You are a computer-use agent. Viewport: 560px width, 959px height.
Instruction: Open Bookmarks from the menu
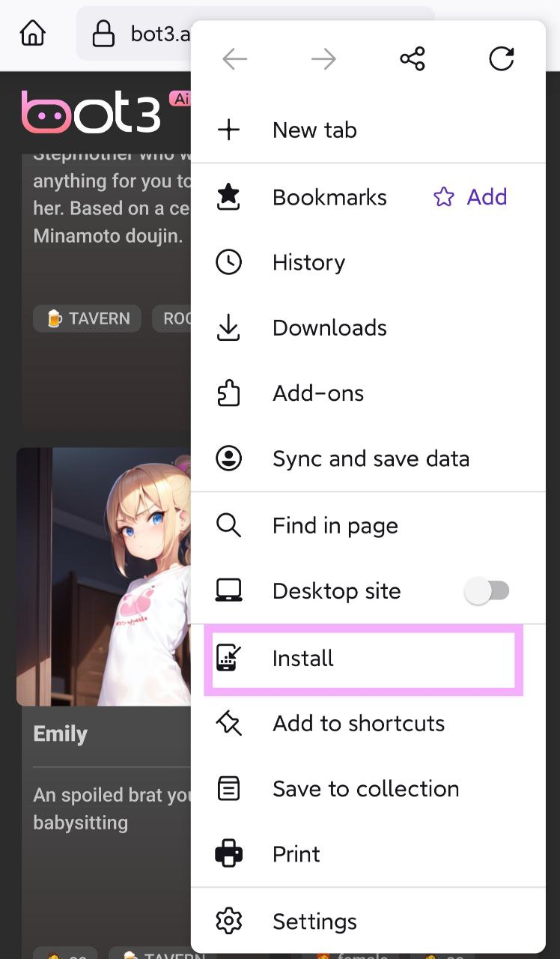point(329,197)
